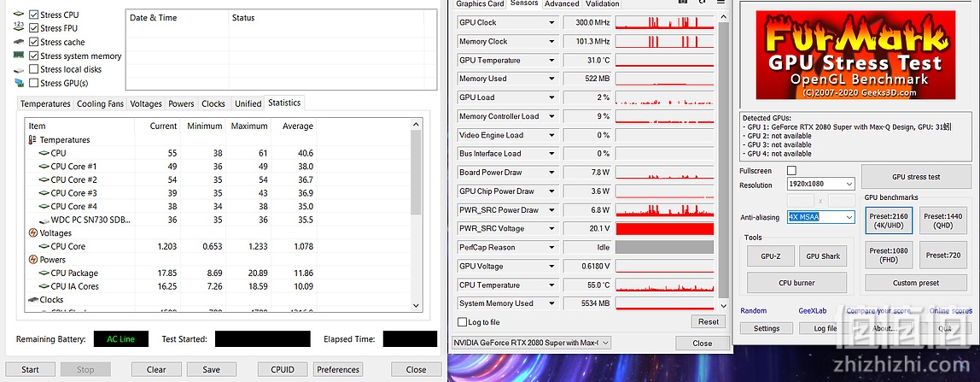This screenshot has width=980, height=382.
Task: Click the CPUID button
Action: click(x=283, y=369)
